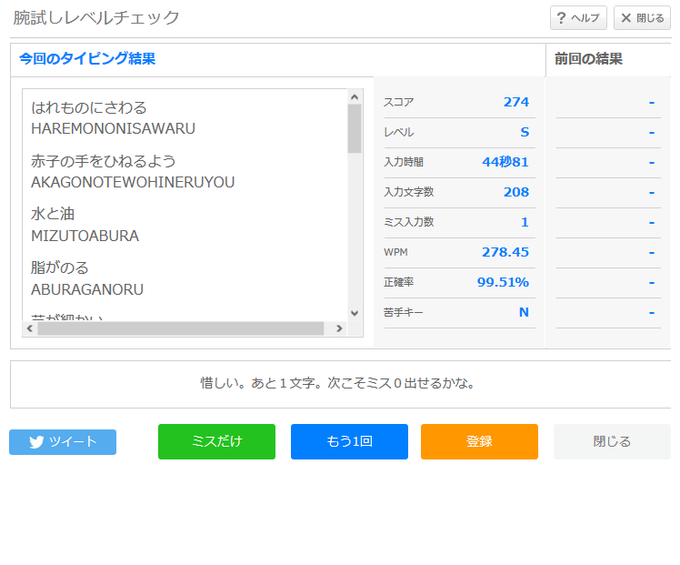Viewport: 680px width, 565px height.
Task: Click the レベル value S
Action: [525, 132]
